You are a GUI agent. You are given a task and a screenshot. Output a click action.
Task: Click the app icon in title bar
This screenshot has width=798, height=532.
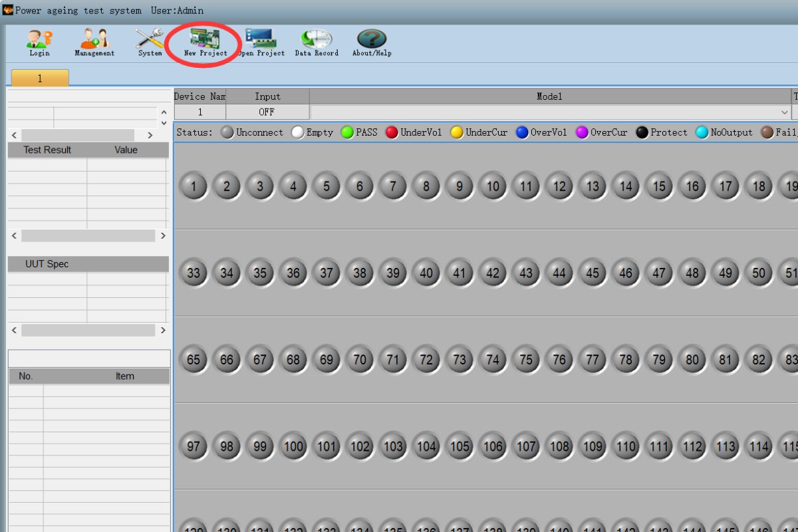[x=8, y=10]
